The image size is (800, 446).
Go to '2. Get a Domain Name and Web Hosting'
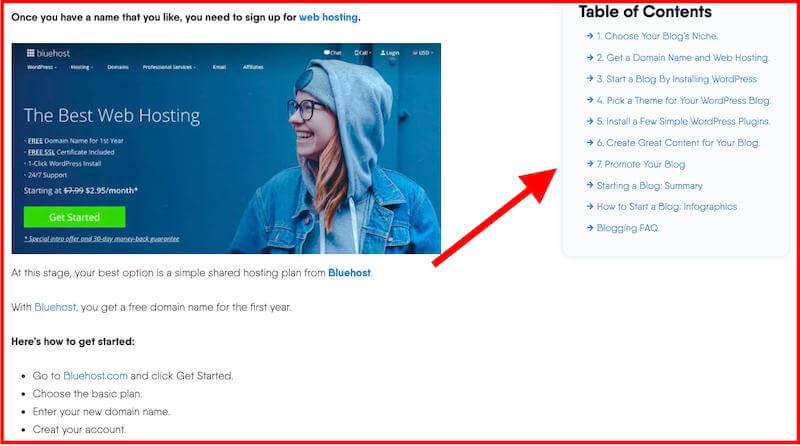click(x=683, y=58)
